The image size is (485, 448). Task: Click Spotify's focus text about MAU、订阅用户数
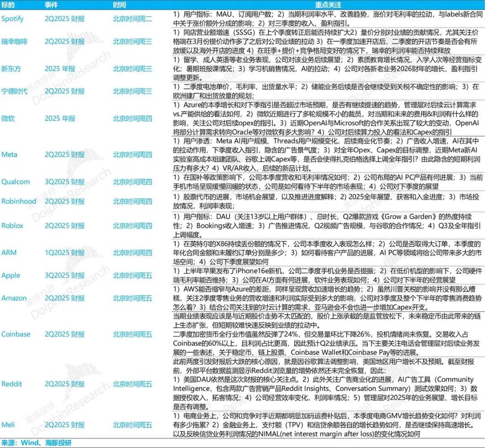tap(328, 19)
